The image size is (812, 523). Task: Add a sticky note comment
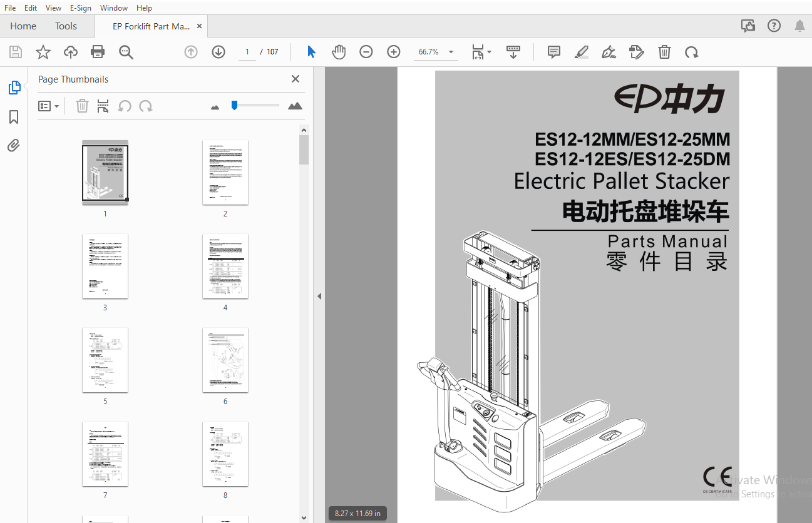pyautogui.click(x=554, y=52)
